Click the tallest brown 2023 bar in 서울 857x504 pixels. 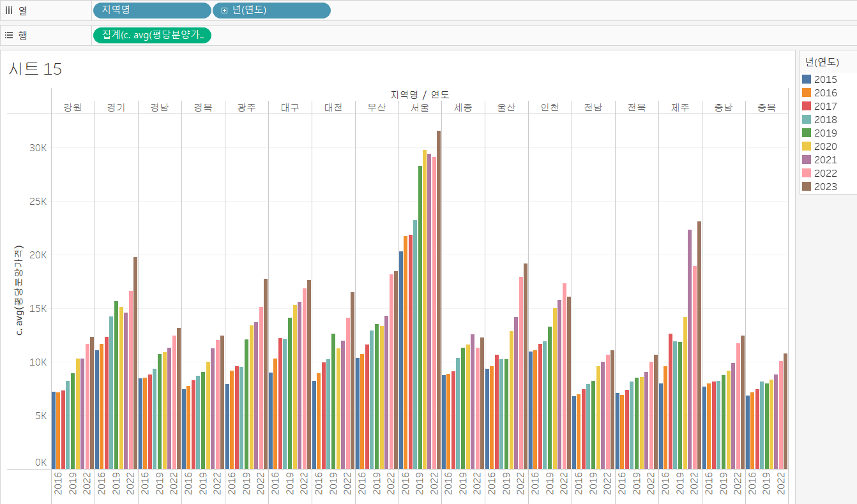[x=439, y=300]
